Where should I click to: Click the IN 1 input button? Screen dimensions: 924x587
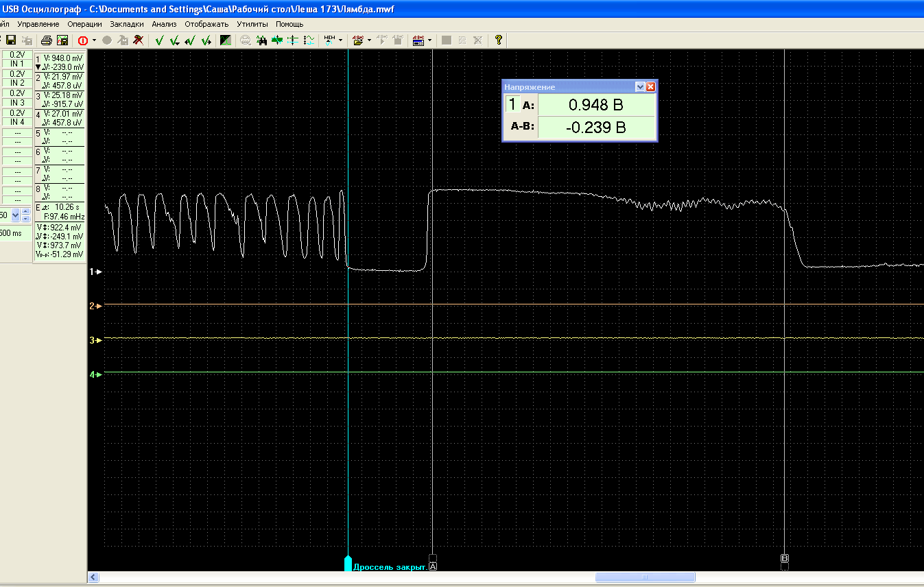click(17, 64)
